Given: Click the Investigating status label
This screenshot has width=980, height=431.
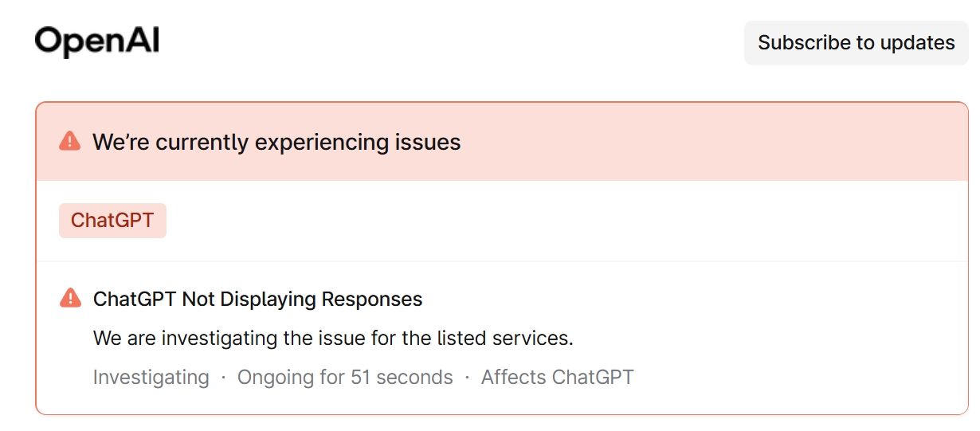Looking at the screenshot, I should 151,377.
